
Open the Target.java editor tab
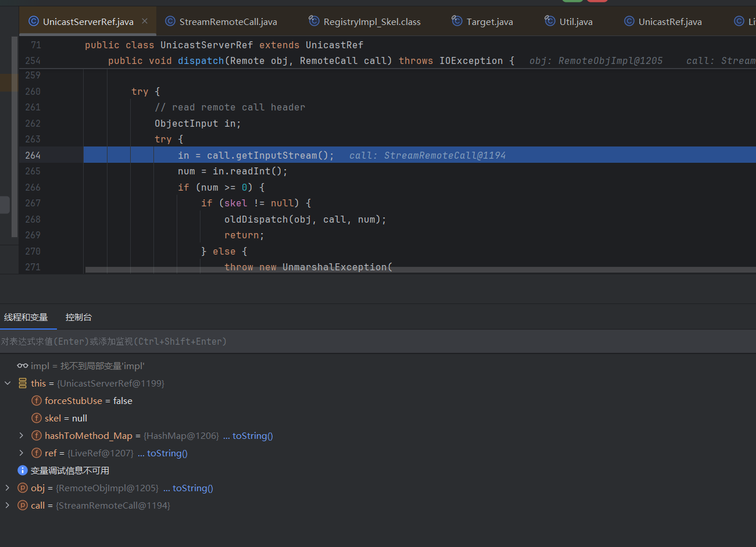489,22
